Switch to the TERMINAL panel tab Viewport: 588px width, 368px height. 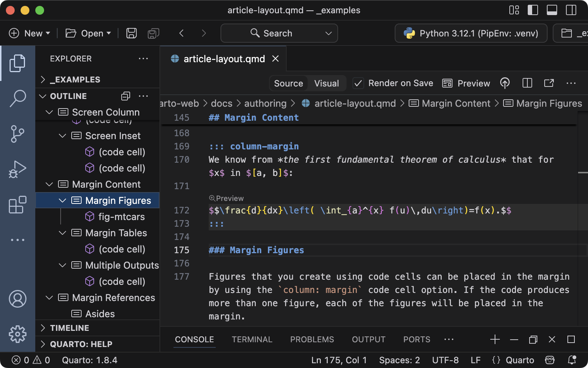tap(252, 339)
